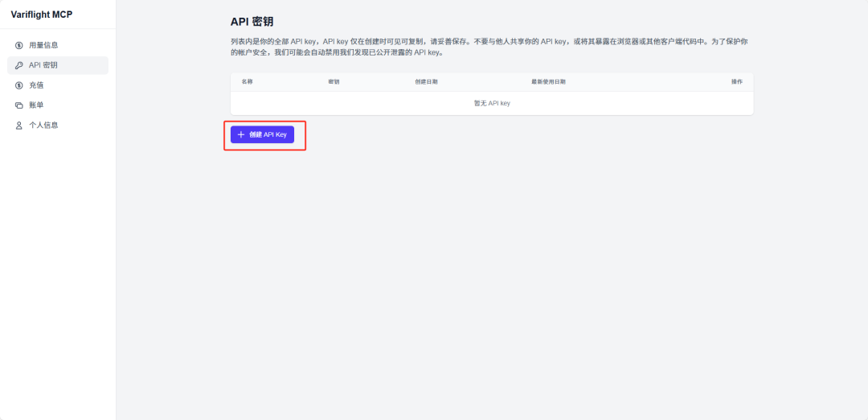Open the 账单 section

[58, 105]
